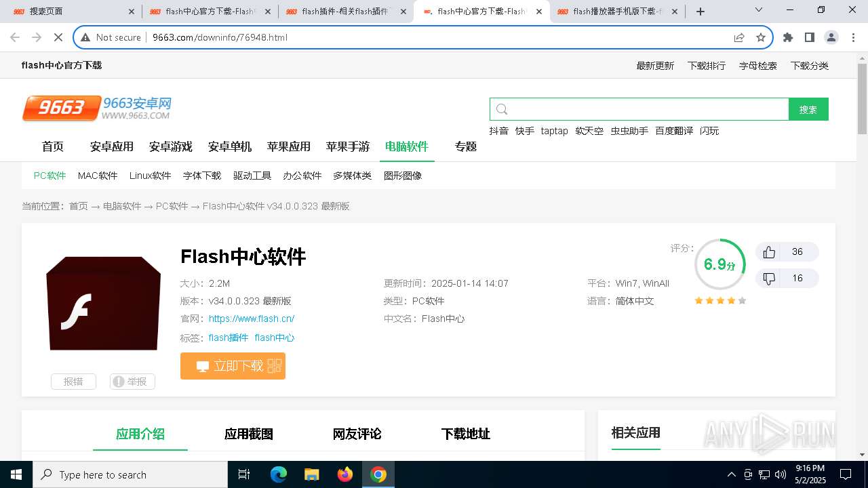The image size is (868, 488).
Task: Open a new browser tab
Action: click(x=701, y=12)
